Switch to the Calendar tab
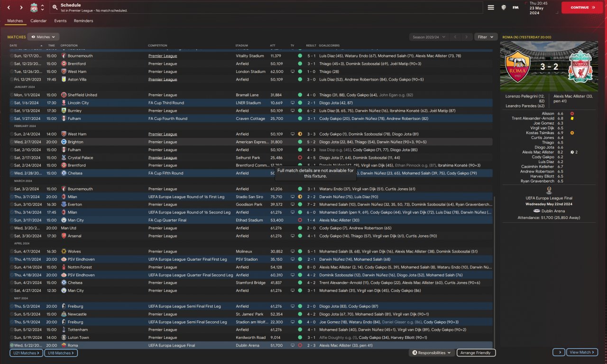 click(x=38, y=21)
